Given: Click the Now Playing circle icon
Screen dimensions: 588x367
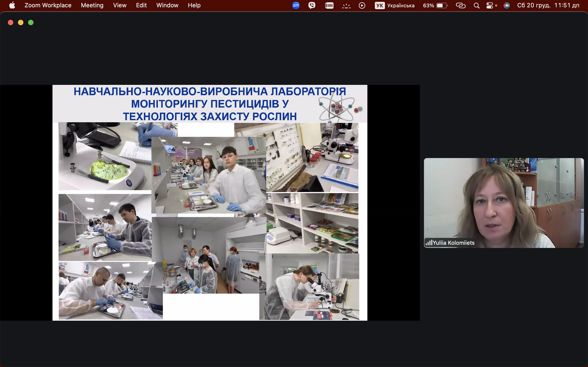Looking at the screenshot, I should [x=362, y=5].
